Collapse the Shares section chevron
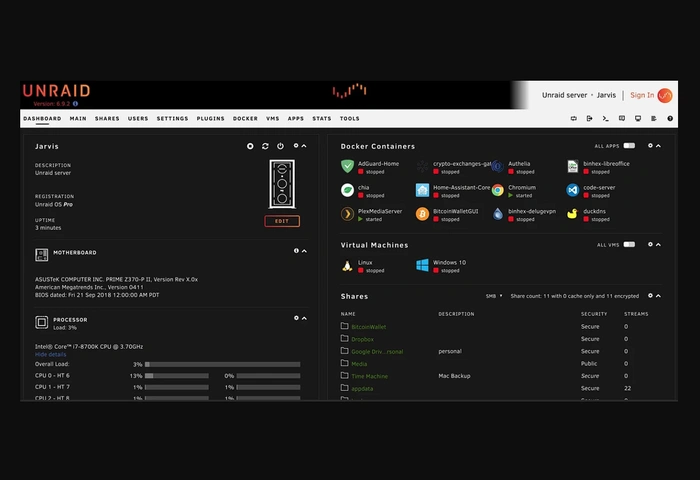Image resolution: width=700 pixels, height=480 pixels. (x=658, y=296)
